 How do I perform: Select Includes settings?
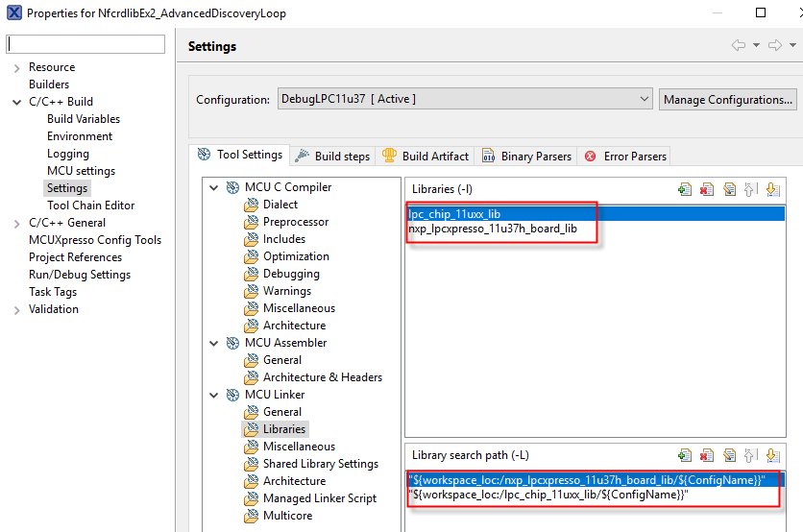click(283, 239)
